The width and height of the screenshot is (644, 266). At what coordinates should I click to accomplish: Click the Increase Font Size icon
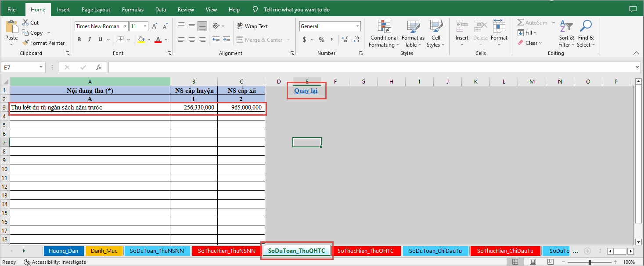coord(155,26)
